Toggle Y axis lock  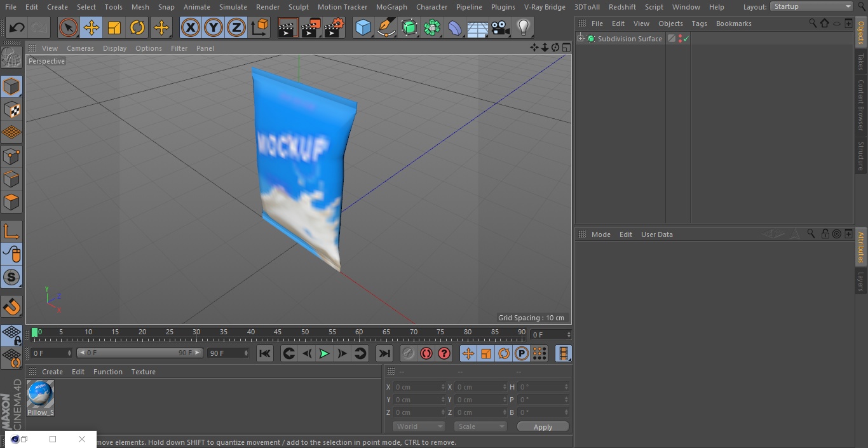(x=213, y=27)
